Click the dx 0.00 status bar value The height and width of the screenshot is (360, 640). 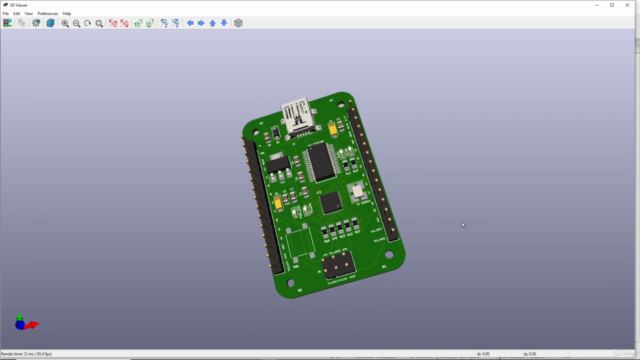[483, 354]
